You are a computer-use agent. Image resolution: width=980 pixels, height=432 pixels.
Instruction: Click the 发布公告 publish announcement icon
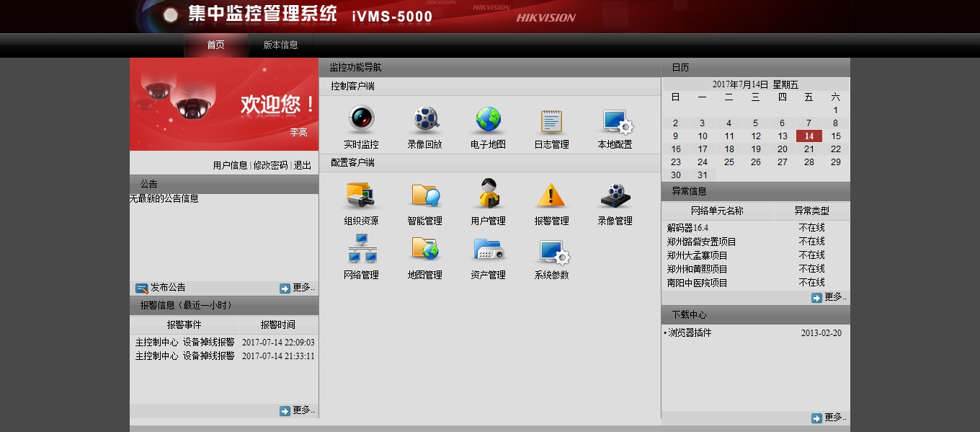click(x=142, y=288)
